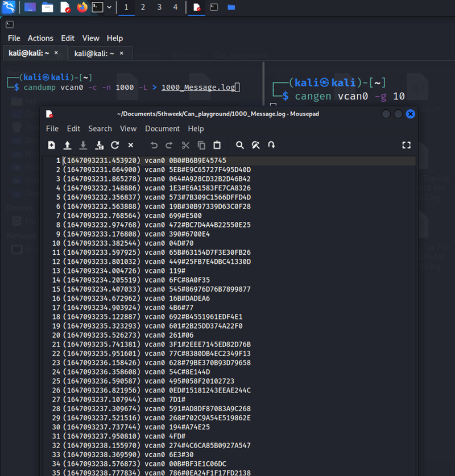Click the line with 6FC#8A0F35
This screenshot has height=476, width=455.
(229, 280)
